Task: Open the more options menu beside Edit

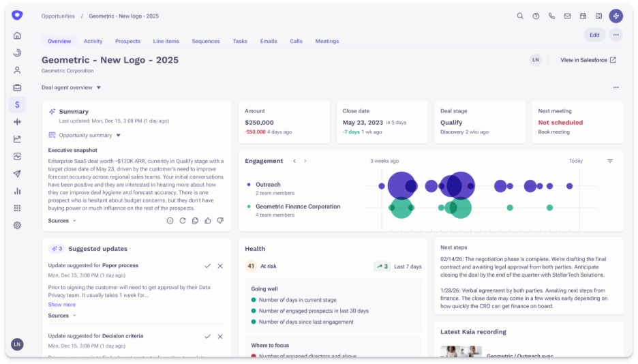Action: [x=616, y=35]
